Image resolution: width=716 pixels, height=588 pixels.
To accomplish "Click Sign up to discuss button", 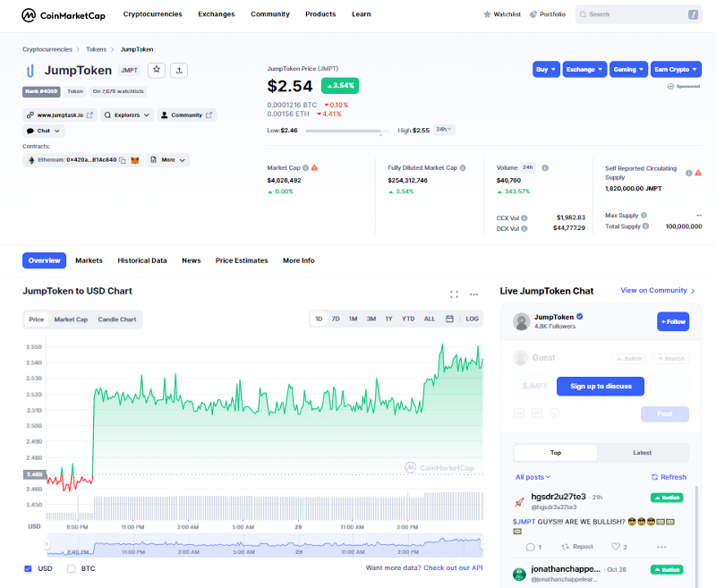I will (601, 387).
